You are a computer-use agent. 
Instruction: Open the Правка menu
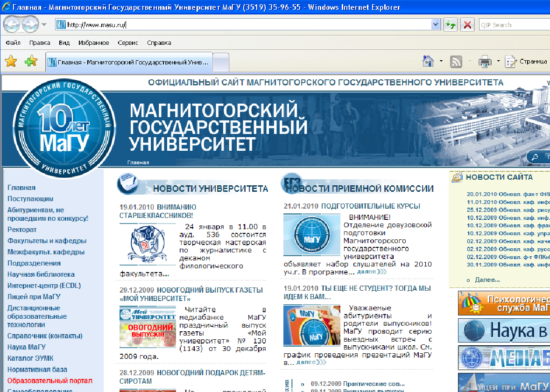point(40,43)
